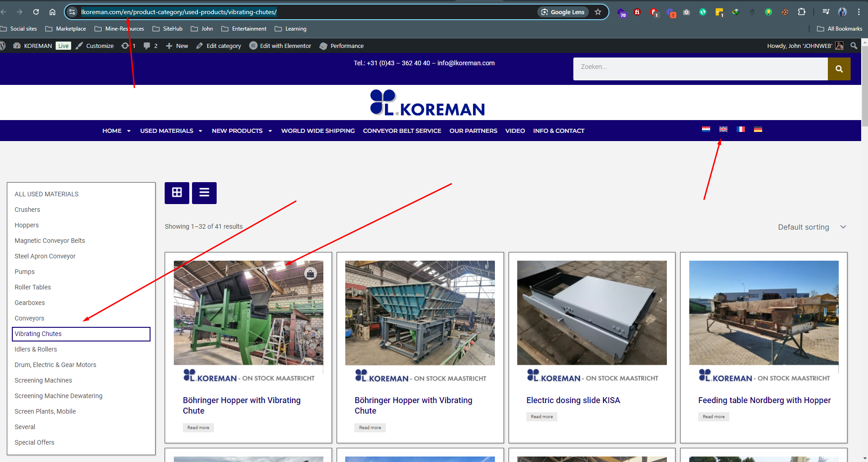Open OUR PARTNERS menu item

coord(473,131)
